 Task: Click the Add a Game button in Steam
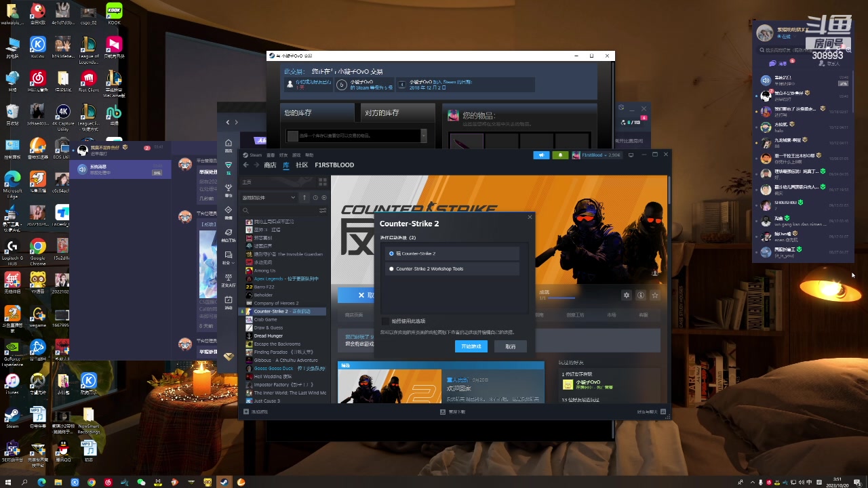tap(256, 411)
